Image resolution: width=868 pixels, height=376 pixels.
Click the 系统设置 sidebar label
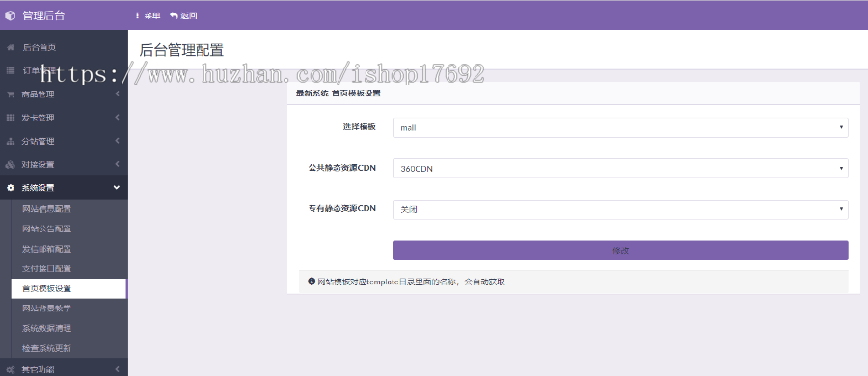coord(39,188)
